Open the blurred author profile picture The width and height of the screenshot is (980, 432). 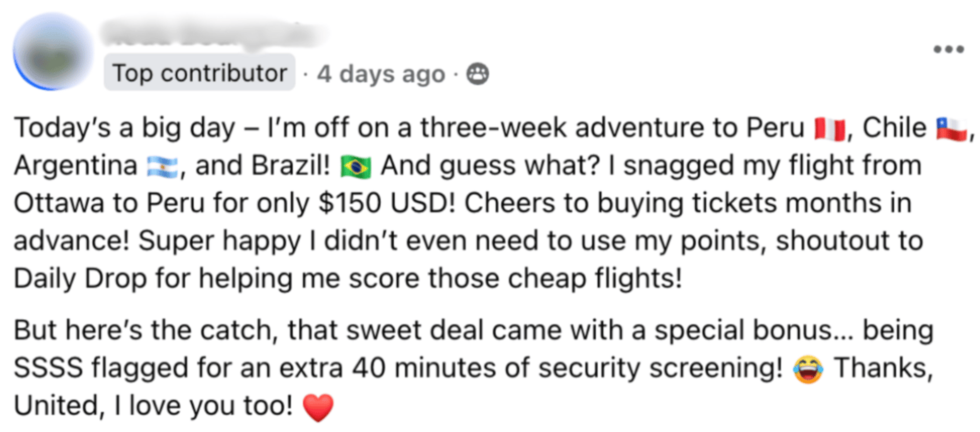pyautogui.click(x=53, y=52)
